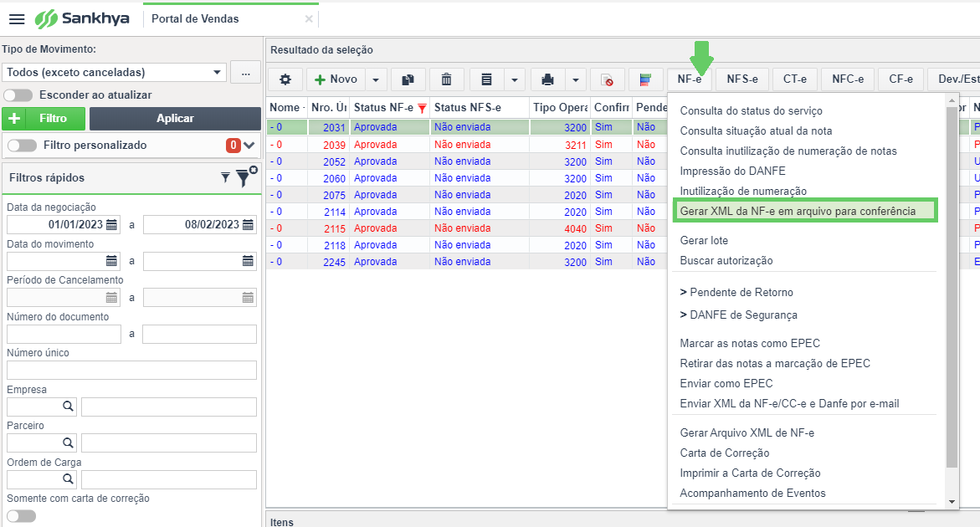This screenshot has height=527, width=980.
Task: Close the Portal de Vendas tab
Action: point(309,18)
